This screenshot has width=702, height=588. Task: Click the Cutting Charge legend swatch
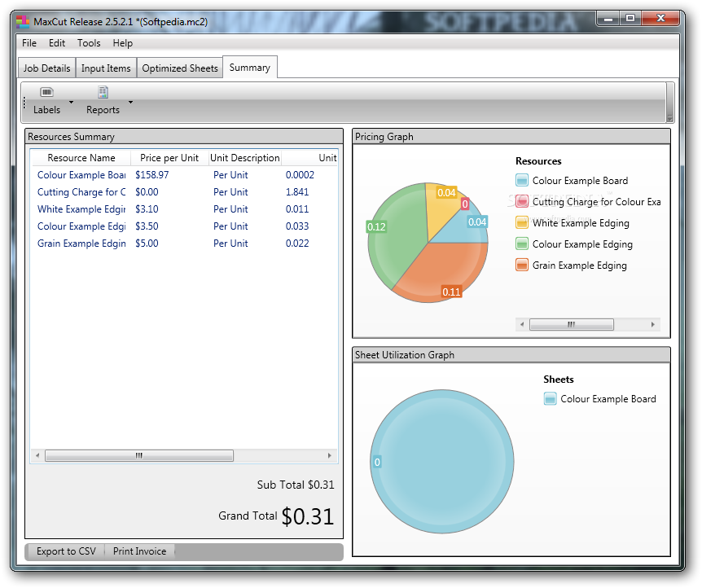(x=522, y=201)
